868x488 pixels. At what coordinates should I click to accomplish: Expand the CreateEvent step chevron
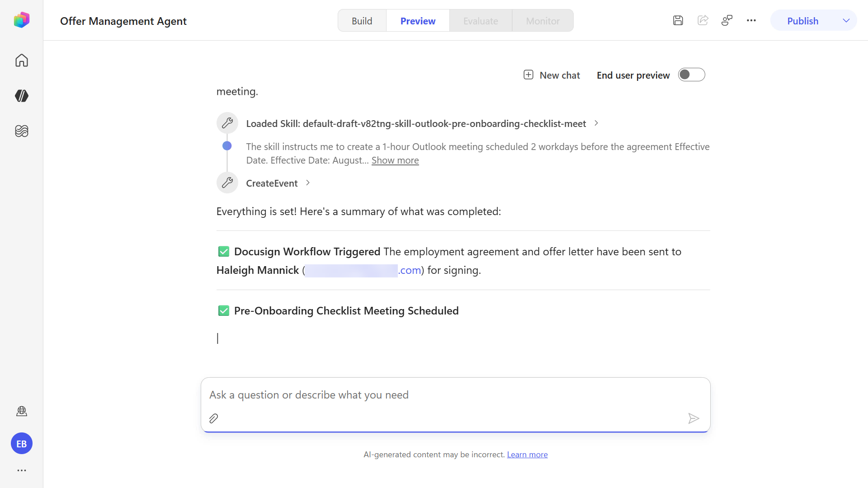[x=308, y=183]
